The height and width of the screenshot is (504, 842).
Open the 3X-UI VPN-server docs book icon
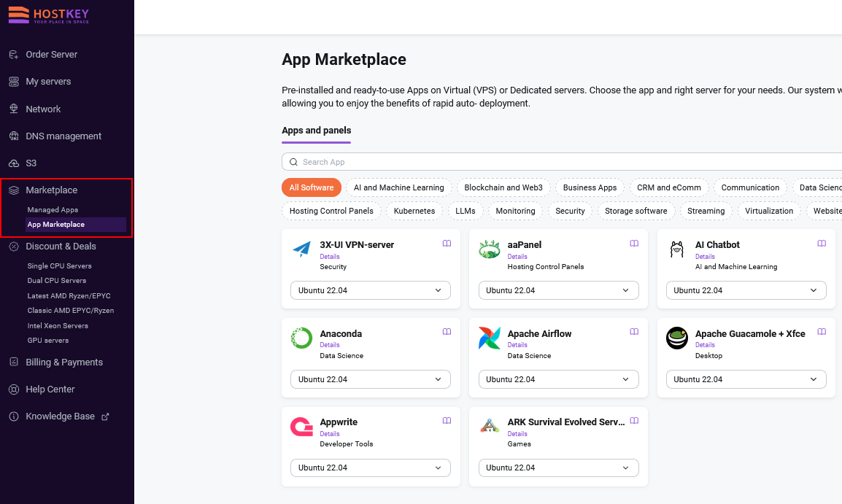447,244
